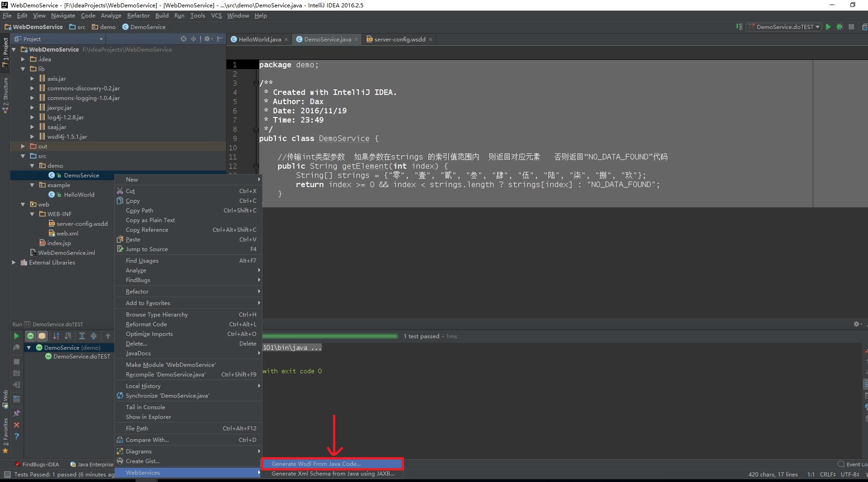Viewport: 868px width, 482px height.
Task: Click the green test progress bar
Action: coord(330,336)
